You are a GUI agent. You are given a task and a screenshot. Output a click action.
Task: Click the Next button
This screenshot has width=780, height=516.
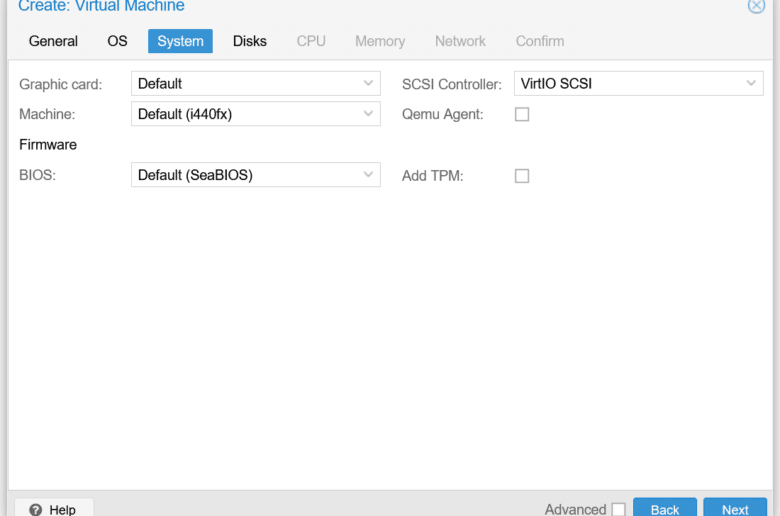pyautogui.click(x=735, y=508)
